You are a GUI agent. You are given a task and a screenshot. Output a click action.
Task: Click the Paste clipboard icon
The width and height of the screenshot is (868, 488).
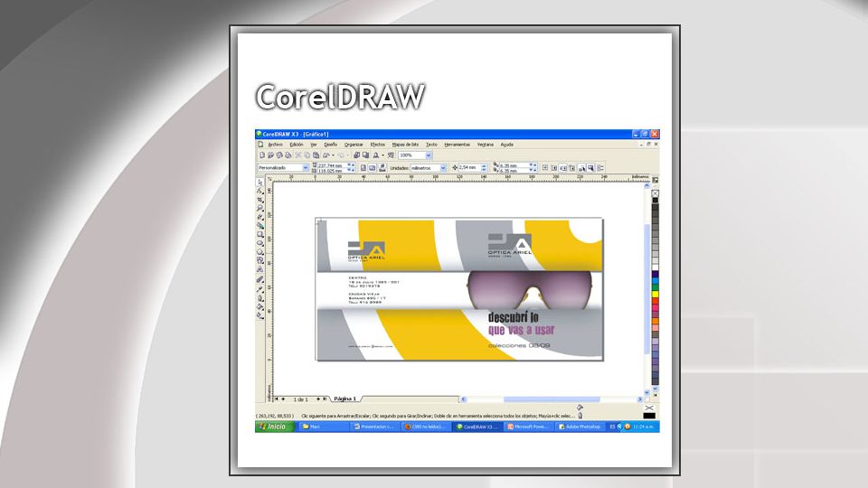pyautogui.click(x=316, y=155)
